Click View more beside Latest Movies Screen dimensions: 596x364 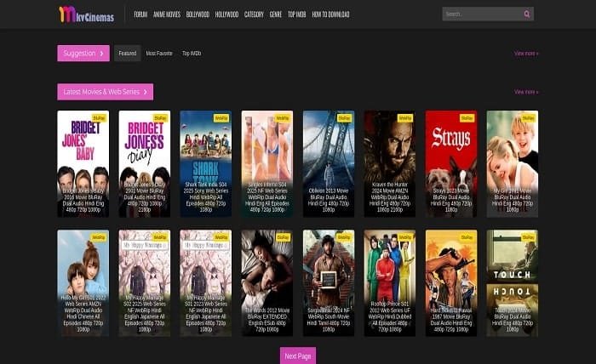tap(526, 92)
